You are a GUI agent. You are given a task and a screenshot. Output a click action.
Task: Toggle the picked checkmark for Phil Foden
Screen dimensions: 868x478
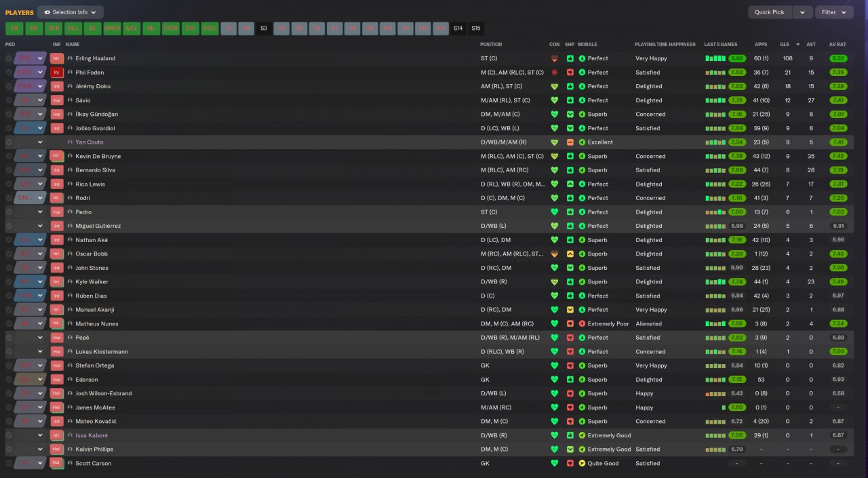(9, 73)
